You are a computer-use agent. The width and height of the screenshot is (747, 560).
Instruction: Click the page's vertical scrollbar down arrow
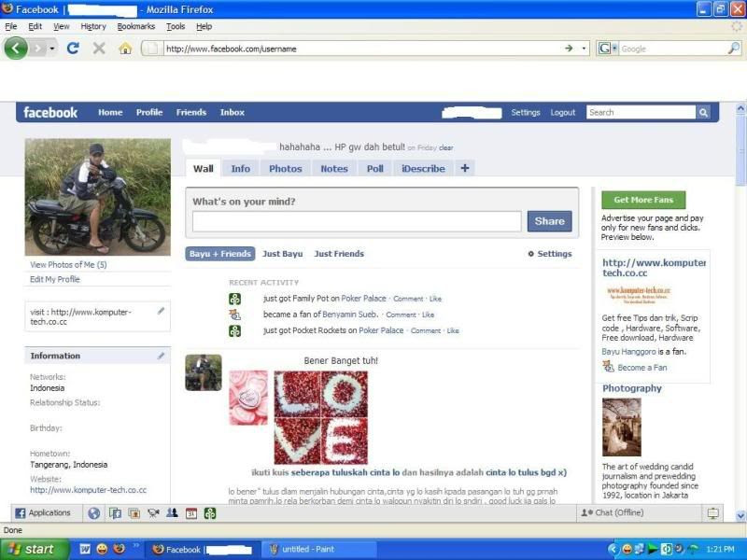click(x=740, y=515)
